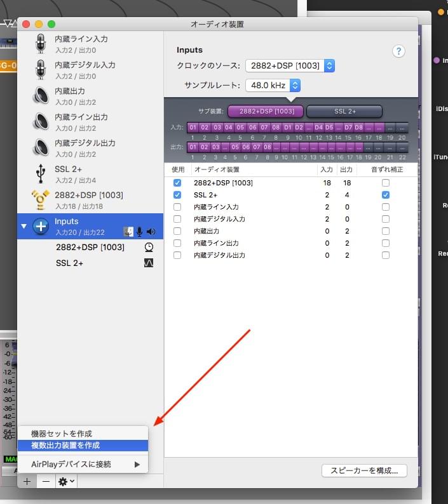This screenshot has height=504, width=448.
Task: Open AirPlayデバイスに接続 submenu
Action: tap(83, 464)
